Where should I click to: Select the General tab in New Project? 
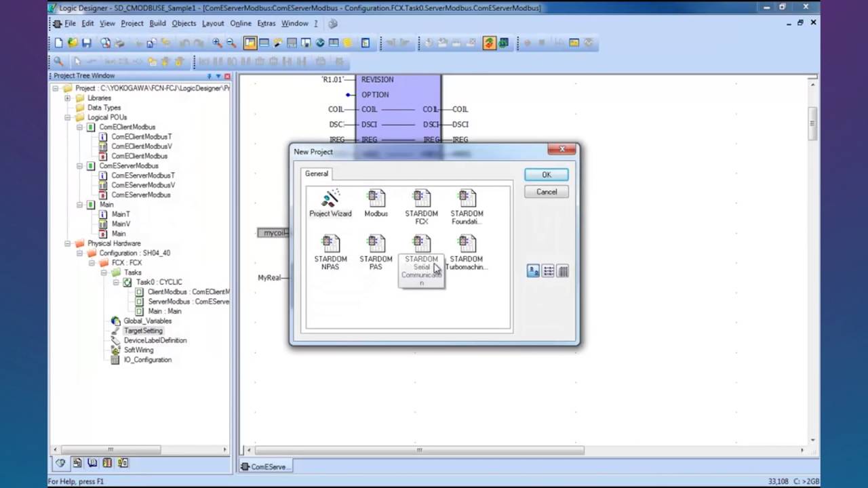point(317,174)
